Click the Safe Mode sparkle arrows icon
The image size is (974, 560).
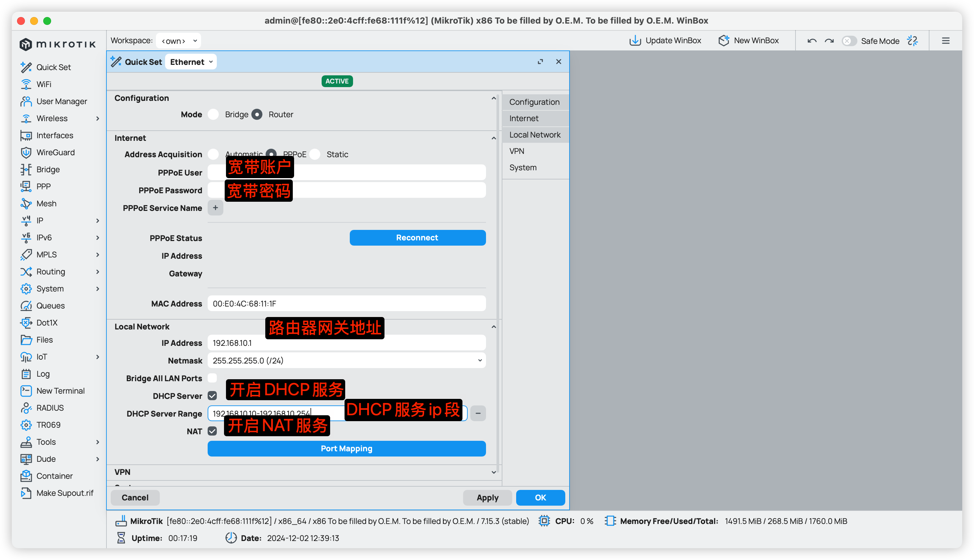tap(912, 41)
